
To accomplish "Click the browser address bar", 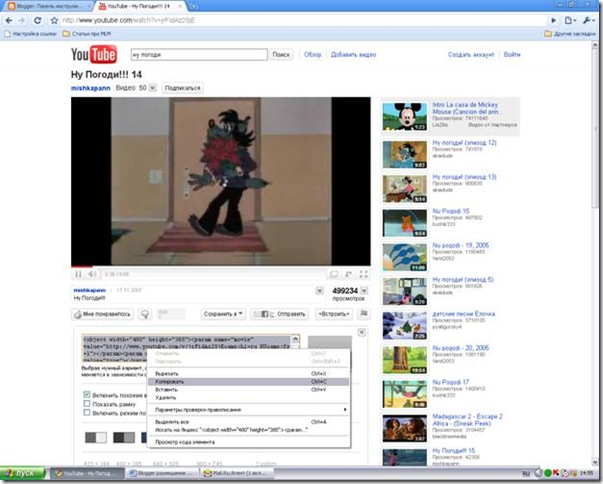I will coord(304,20).
